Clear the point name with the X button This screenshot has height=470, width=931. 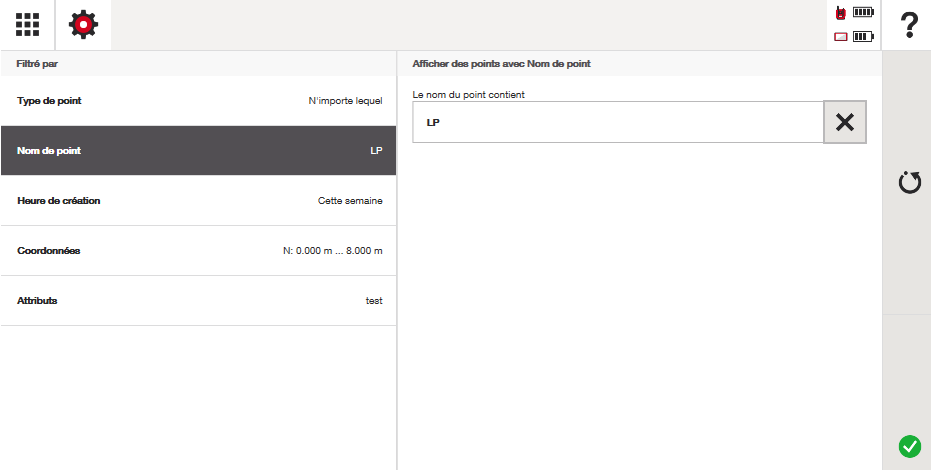844,122
